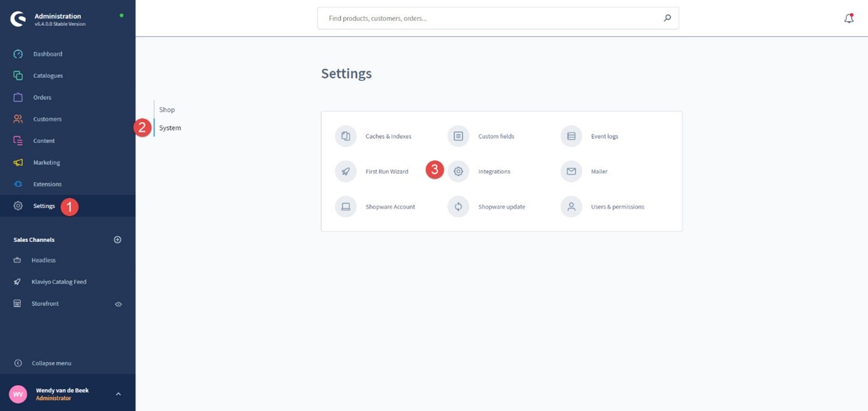868x411 pixels.
Task: Open Event logs icon
Action: [x=571, y=136]
